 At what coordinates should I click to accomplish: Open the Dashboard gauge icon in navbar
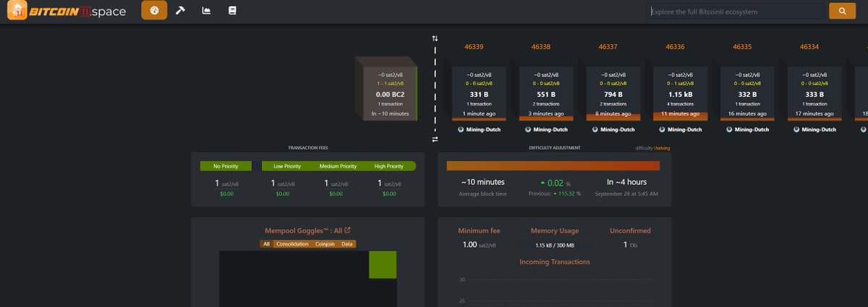tap(154, 11)
